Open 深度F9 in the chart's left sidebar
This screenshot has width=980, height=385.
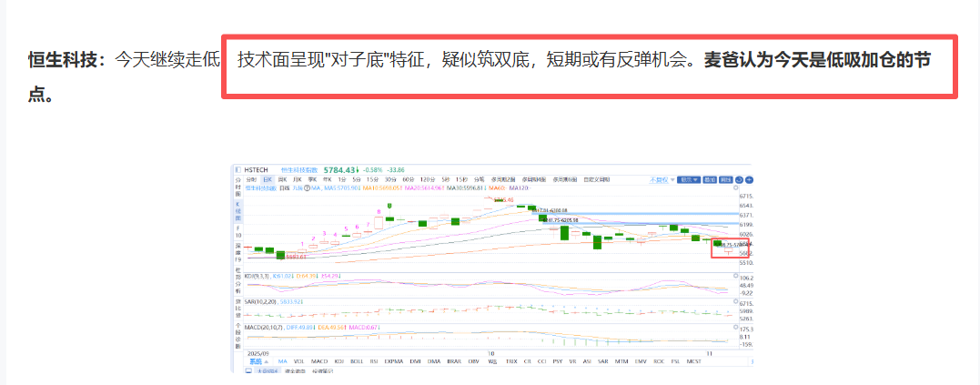click(x=237, y=252)
